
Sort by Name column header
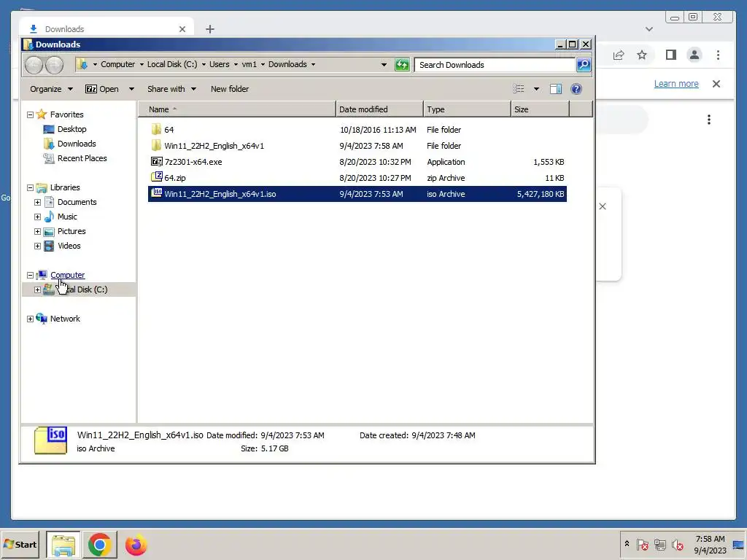point(237,109)
